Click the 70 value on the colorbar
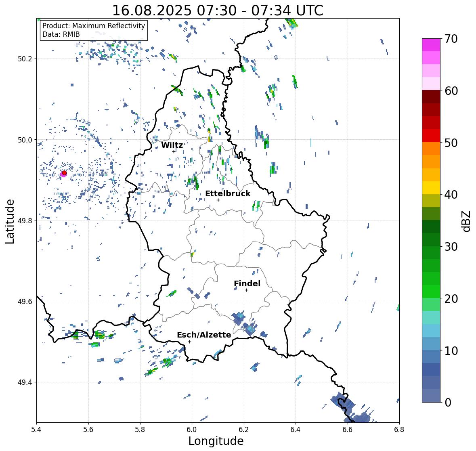 (x=451, y=39)
